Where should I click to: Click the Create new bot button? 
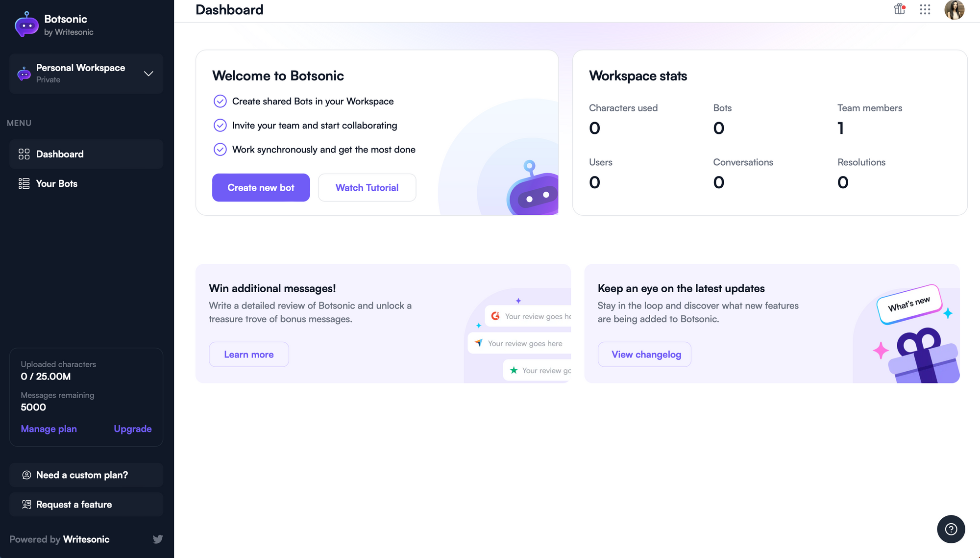pyautogui.click(x=261, y=187)
